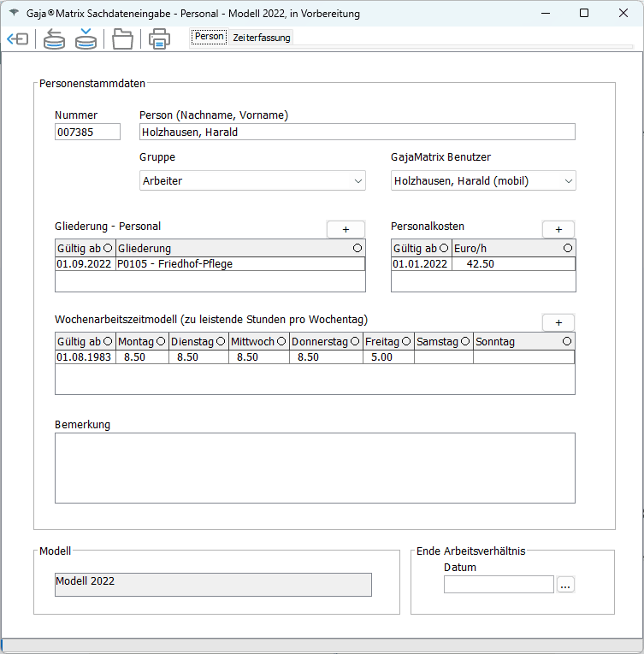Image resolution: width=644 pixels, height=654 pixels.
Task: Click the load-from-database icon with up arrow
Action: pyautogui.click(x=54, y=39)
